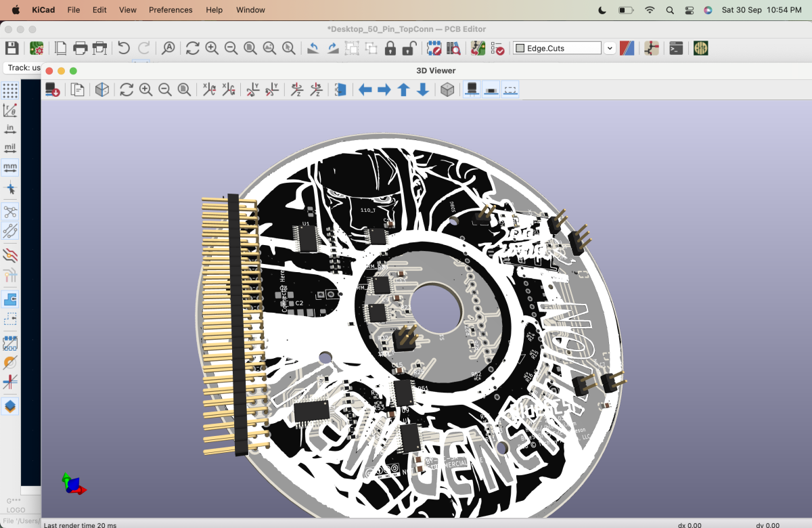The height and width of the screenshot is (528, 812).
Task: Update PCB from schematic
Action: (x=478, y=48)
